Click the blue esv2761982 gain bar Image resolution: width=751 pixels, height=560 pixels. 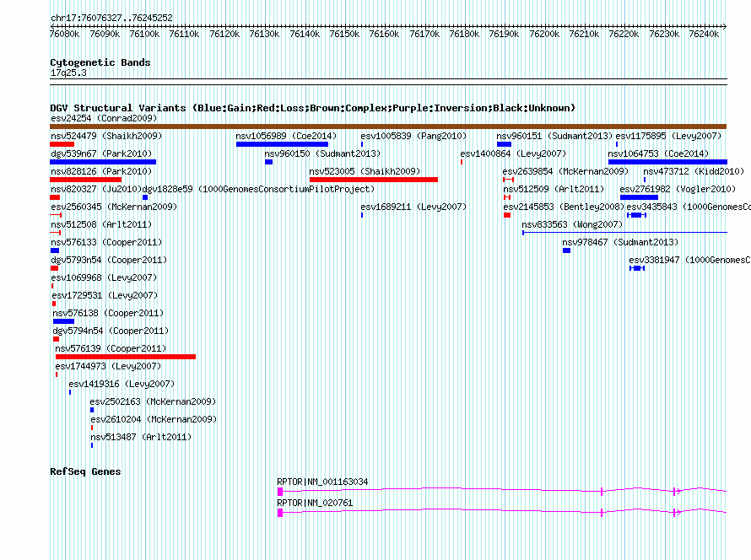pyautogui.click(x=639, y=197)
